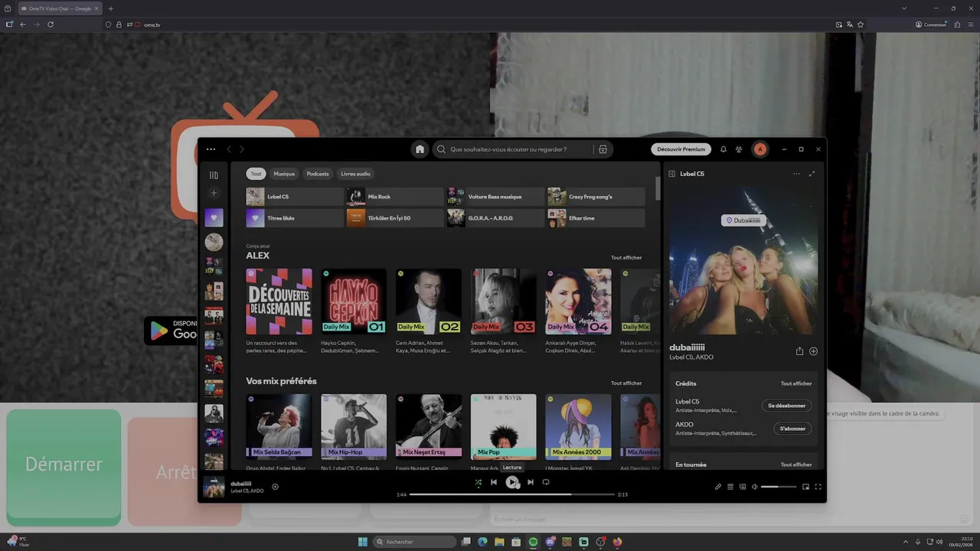The height and width of the screenshot is (551, 980).
Task: Open the Spotify three-dot main menu
Action: pos(211,149)
